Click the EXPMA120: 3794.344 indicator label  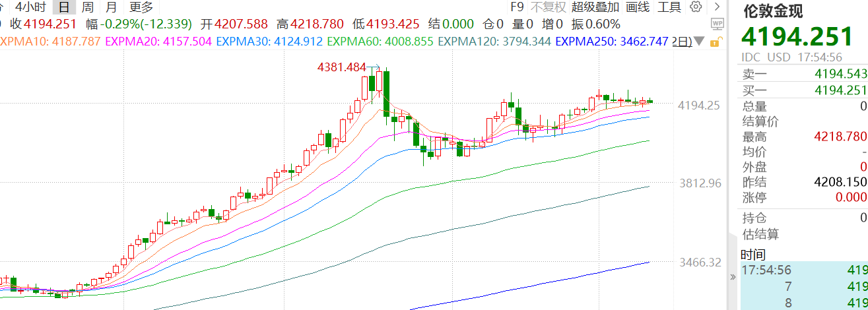pos(494,42)
